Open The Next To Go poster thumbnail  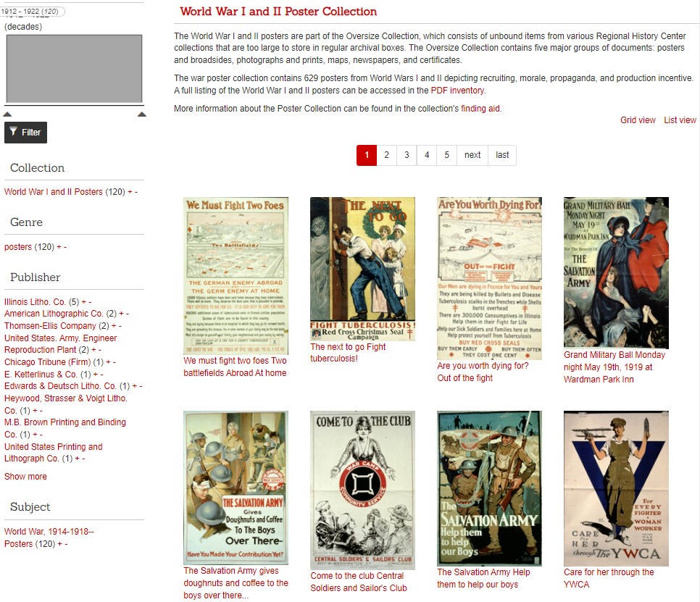pyautogui.click(x=362, y=269)
